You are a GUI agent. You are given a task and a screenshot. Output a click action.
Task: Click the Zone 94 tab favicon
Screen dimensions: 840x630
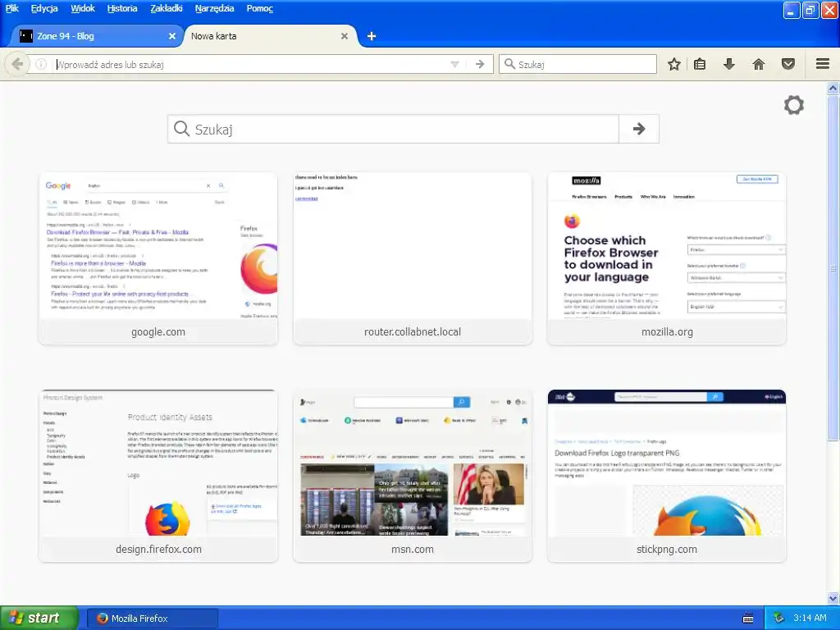point(25,36)
